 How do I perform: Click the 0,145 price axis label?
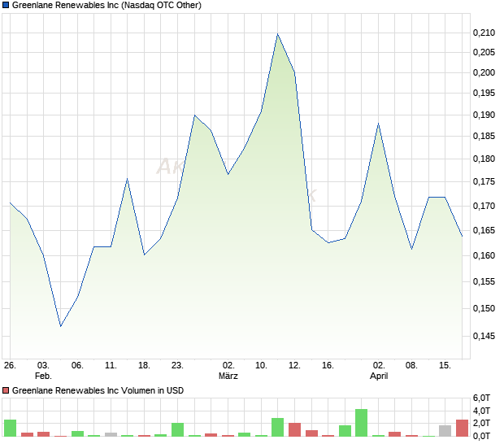pos(484,336)
